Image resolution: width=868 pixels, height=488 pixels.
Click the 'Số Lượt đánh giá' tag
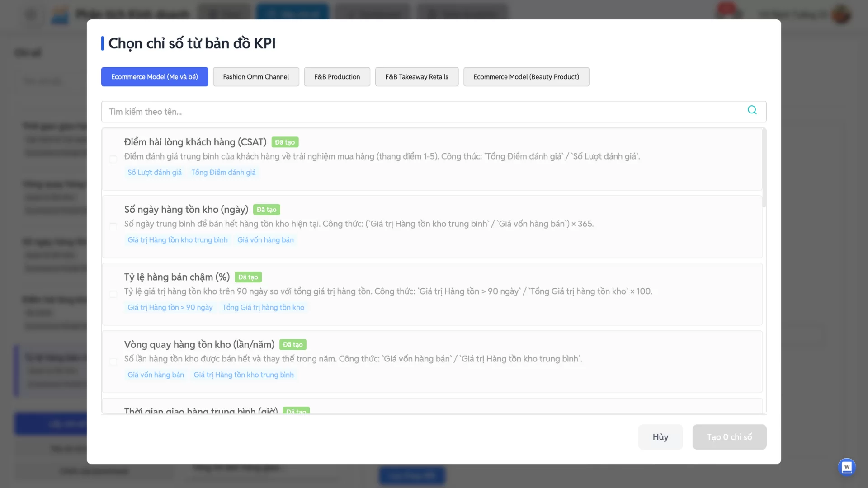[x=155, y=173]
